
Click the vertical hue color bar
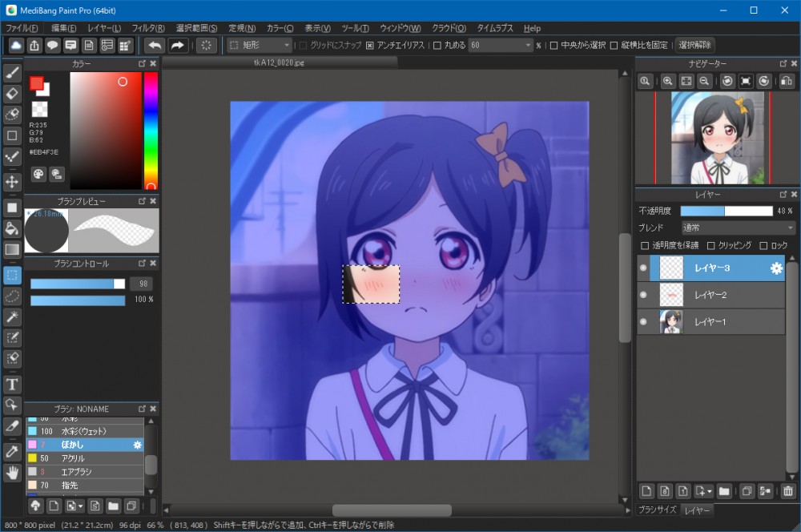[151, 131]
